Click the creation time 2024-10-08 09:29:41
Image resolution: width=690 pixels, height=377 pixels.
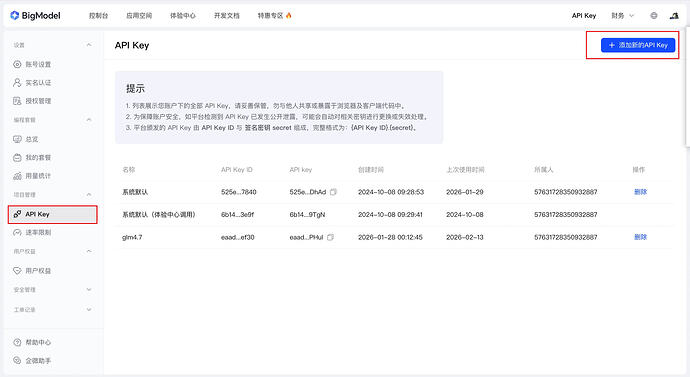click(x=390, y=215)
